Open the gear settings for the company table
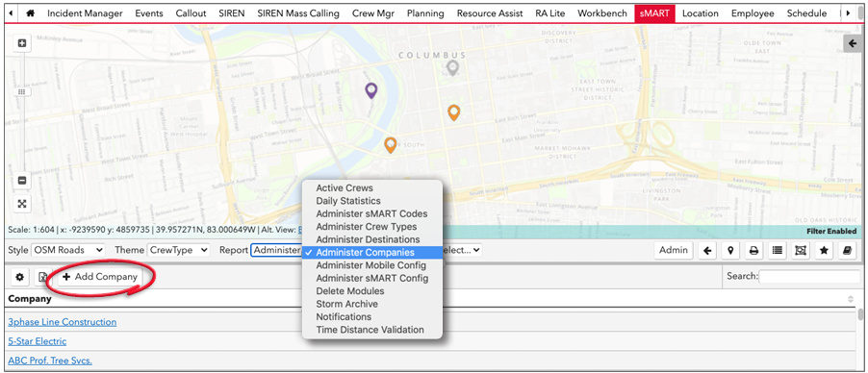Screen dimensions: 868x373 pyautogui.click(x=19, y=277)
